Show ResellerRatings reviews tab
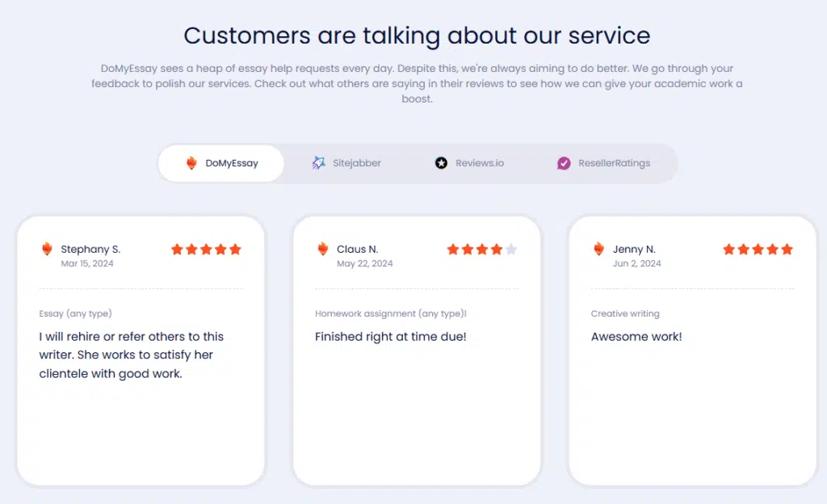Screen dimensions: 827x504 pyautogui.click(x=604, y=163)
